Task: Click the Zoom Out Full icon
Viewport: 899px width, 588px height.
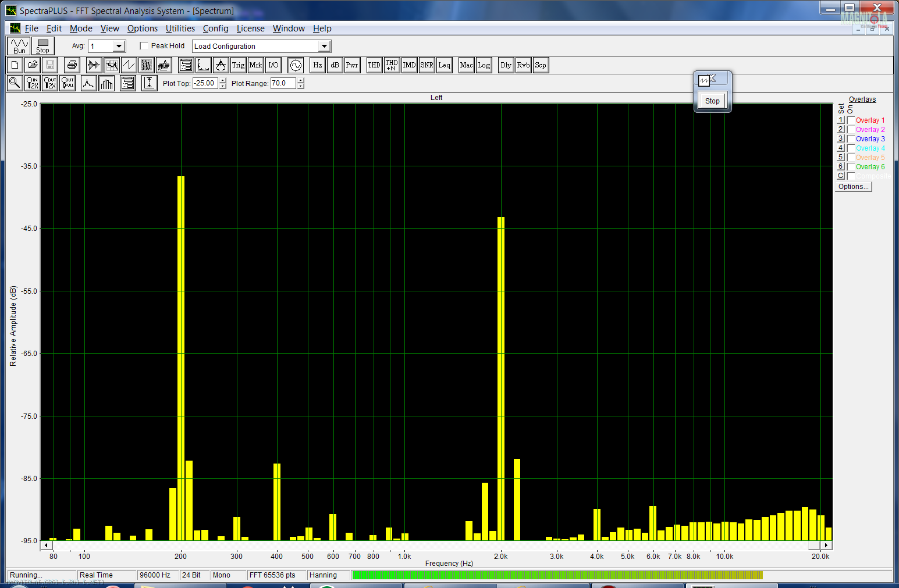Action: tap(68, 83)
